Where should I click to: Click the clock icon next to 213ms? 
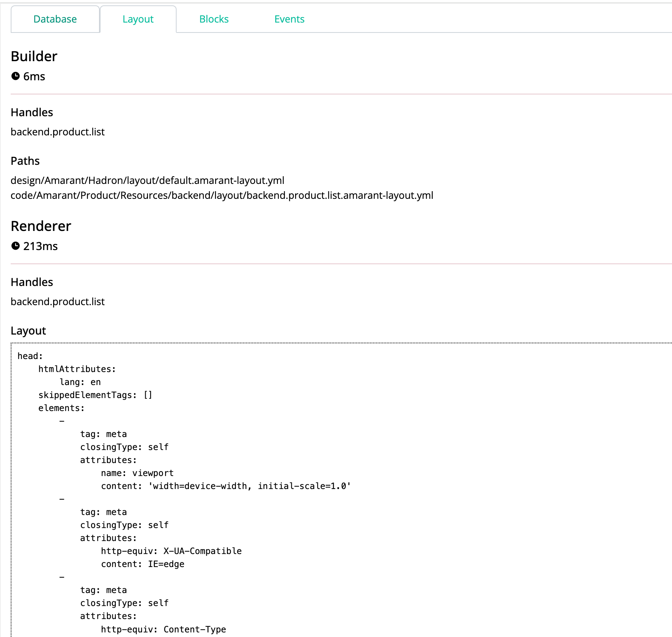point(15,246)
